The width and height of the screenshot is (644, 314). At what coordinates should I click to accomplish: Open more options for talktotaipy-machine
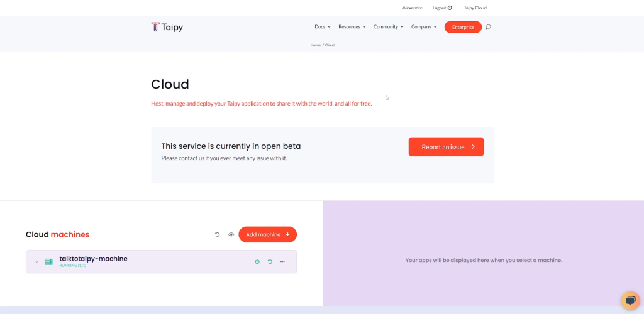pyautogui.click(x=282, y=261)
